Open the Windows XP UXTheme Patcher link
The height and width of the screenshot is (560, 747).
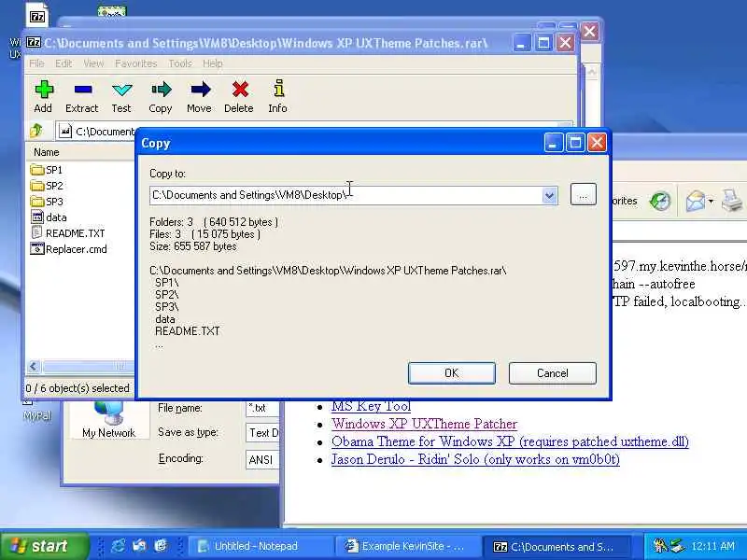pos(424,424)
